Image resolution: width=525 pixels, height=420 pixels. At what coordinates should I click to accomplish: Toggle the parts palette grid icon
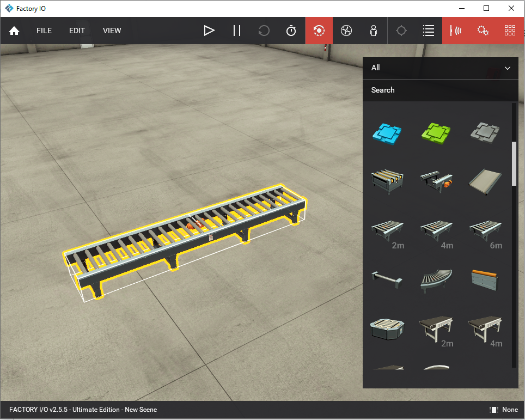510,31
